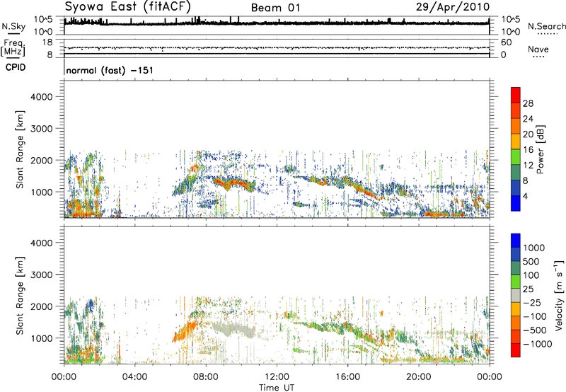Select the "CPID" row label
566x392 pixels.
pyautogui.click(x=16, y=67)
